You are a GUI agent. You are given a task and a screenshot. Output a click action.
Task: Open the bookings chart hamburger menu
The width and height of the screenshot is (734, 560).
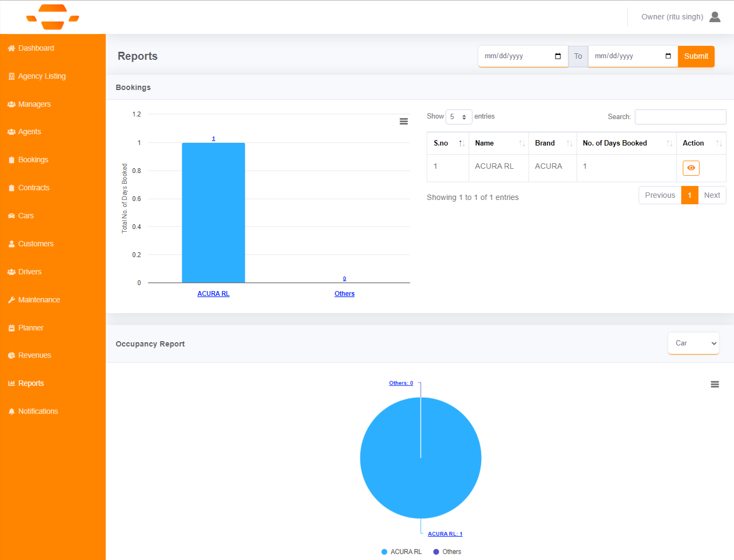pyautogui.click(x=403, y=121)
